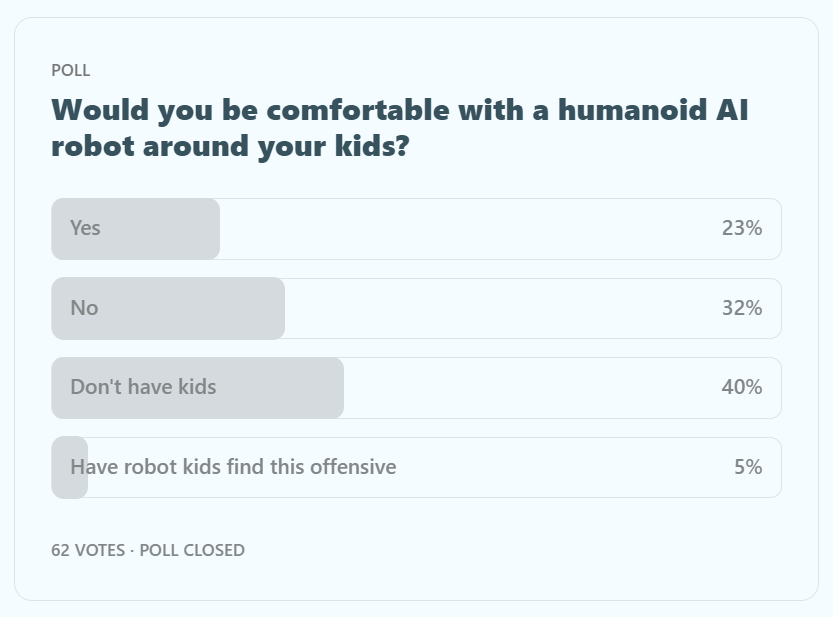Select the "Yes" poll option
This screenshot has height=617, width=833.
coord(86,228)
